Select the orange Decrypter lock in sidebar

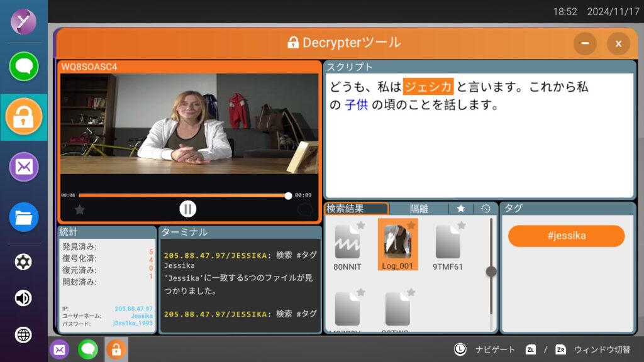(23, 117)
